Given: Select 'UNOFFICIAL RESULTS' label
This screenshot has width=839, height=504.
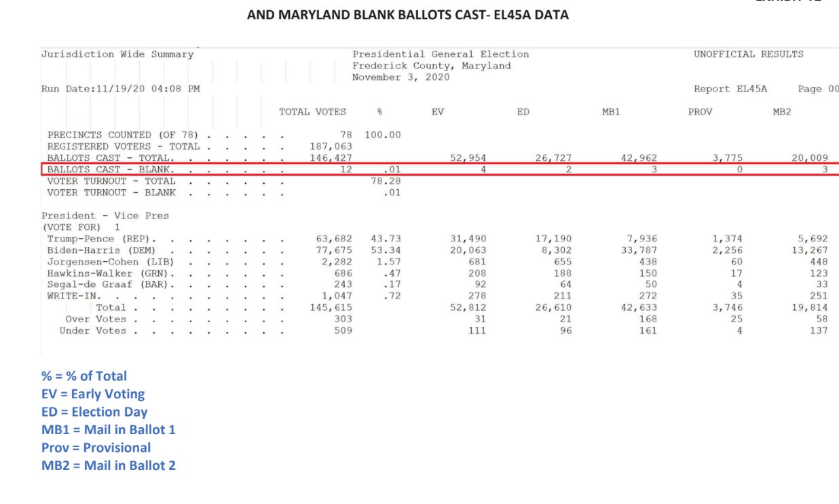Looking at the screenshot, I should coord(749,54).
